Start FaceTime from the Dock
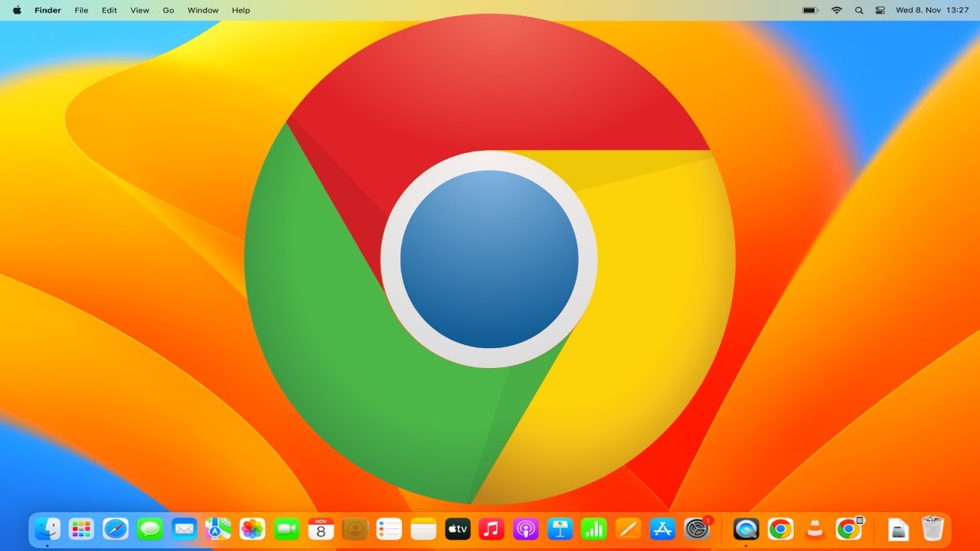The width and height of the screenshot is (980, 551). click(286, 528)
